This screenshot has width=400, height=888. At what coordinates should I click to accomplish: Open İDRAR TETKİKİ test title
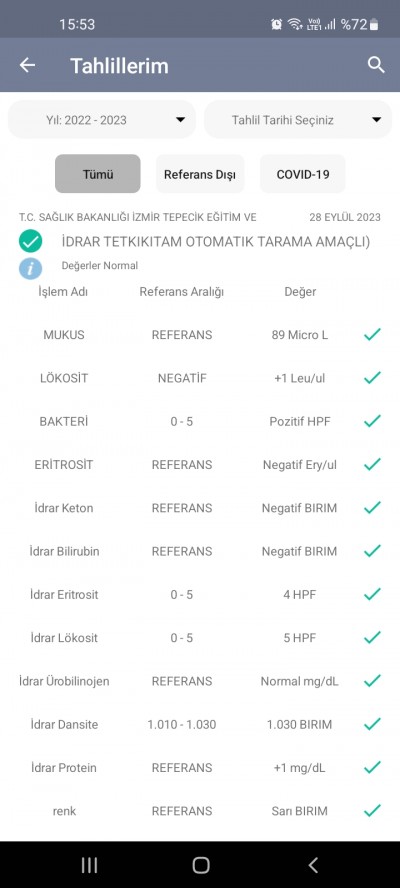click(216, 242)
